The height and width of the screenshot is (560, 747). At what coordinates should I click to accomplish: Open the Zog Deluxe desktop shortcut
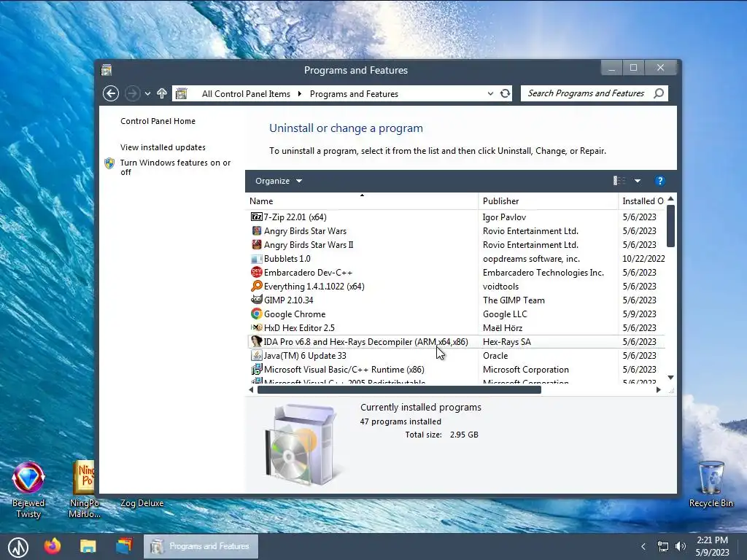tap(142, 503)
